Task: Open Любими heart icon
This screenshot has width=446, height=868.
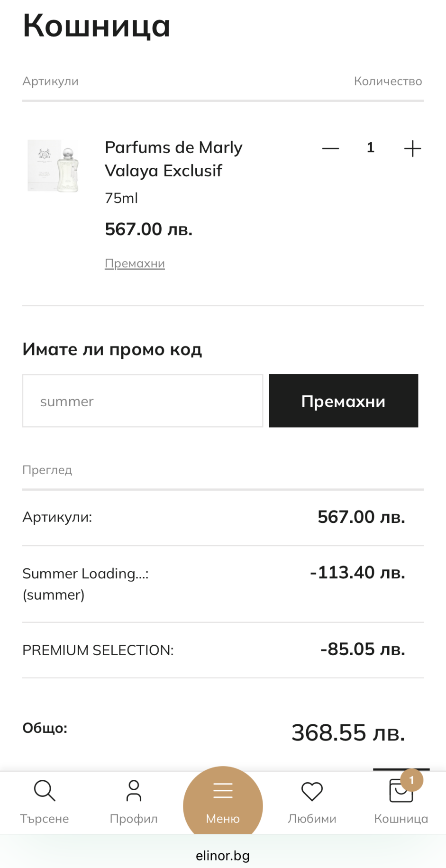Action: [312, 791]
